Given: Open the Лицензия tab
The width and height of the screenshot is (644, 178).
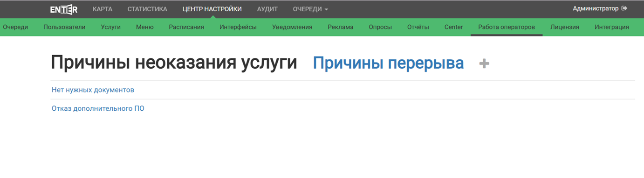Looking at the screenshot, I should (565, 27).
